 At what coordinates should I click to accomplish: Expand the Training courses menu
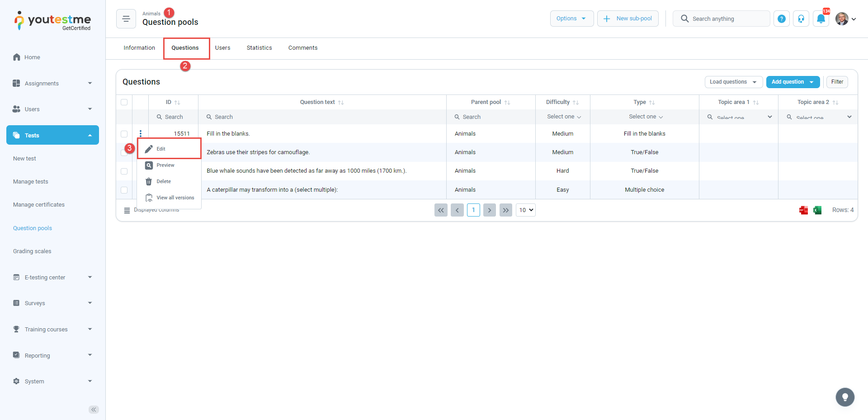click(x=52, y=329)
